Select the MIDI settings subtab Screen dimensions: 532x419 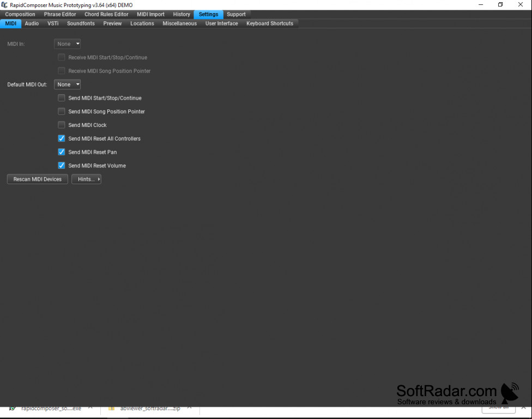point(10,23)
